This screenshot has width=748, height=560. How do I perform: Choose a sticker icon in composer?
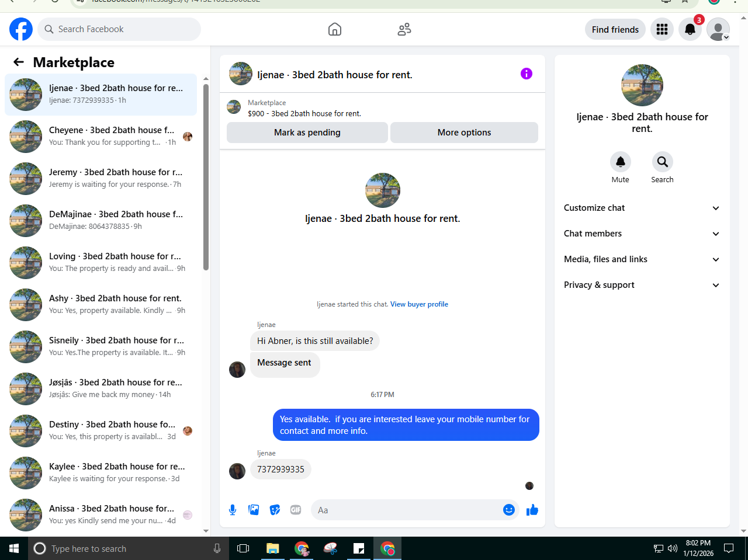click(275, 510)
